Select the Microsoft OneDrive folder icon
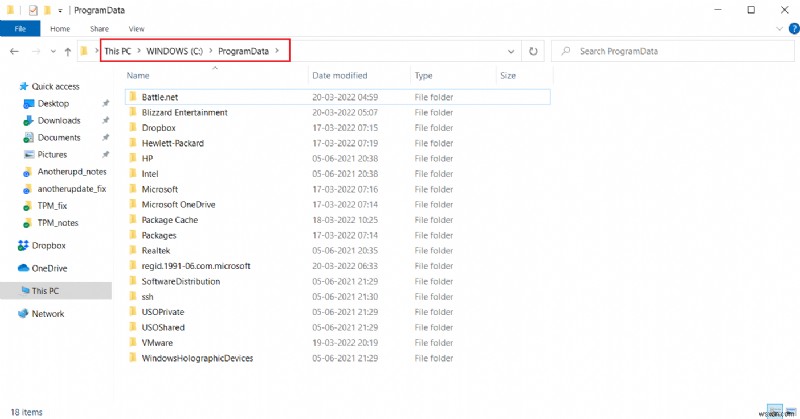Screen dimensions: 800x419 [x=133, y=204]
